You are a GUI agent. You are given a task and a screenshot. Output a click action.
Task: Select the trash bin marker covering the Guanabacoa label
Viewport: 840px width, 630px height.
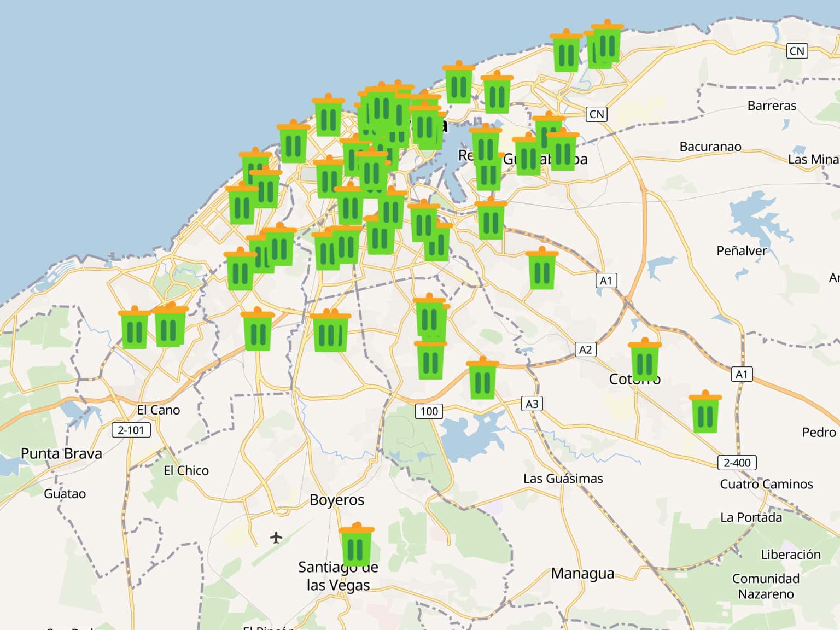click(x=528, y=155)
